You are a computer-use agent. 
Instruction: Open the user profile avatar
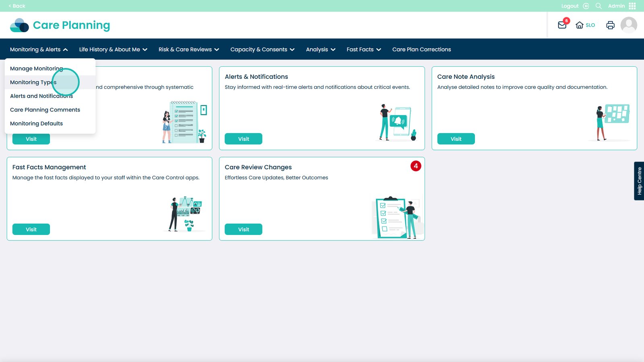[x=628, y=25]
